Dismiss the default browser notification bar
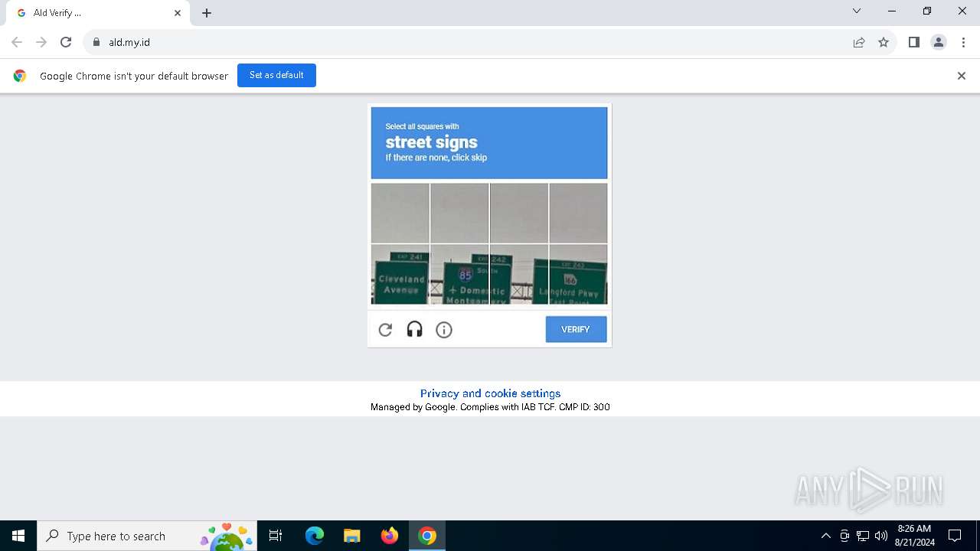The height and width of the screenshot is (551, 980). [962, 76]
